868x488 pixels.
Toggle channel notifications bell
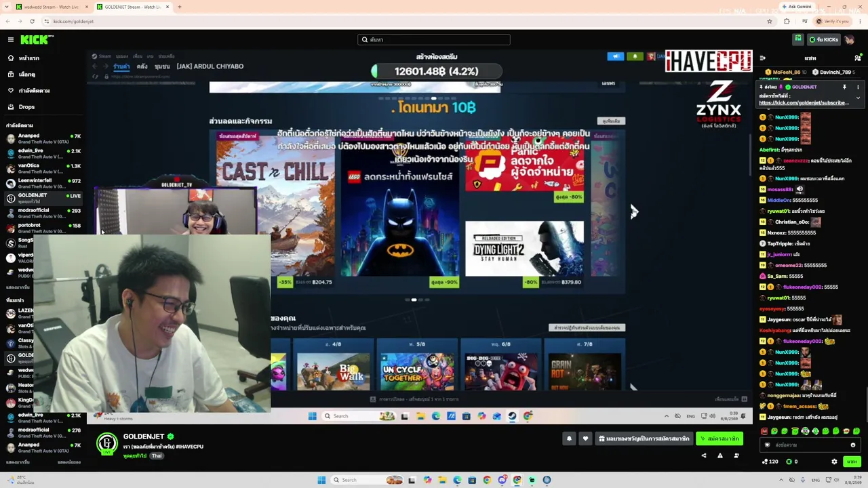pos(569,439)
